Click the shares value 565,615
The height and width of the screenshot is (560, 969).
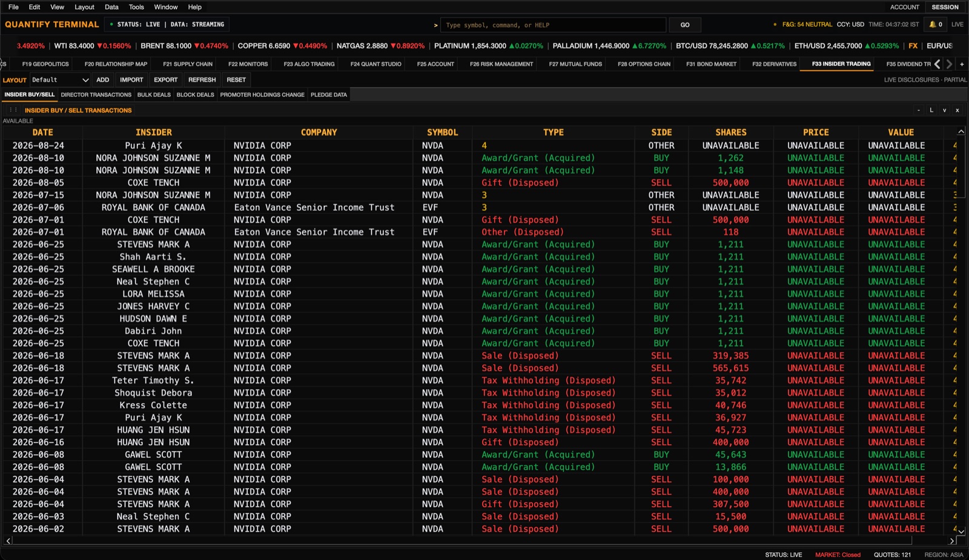[731, 368]
